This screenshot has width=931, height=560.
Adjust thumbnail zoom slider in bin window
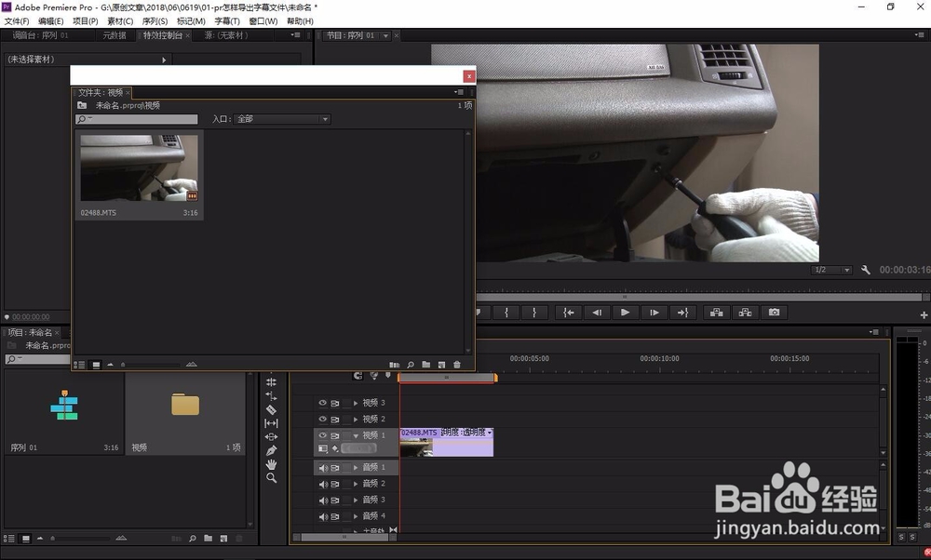151,365
